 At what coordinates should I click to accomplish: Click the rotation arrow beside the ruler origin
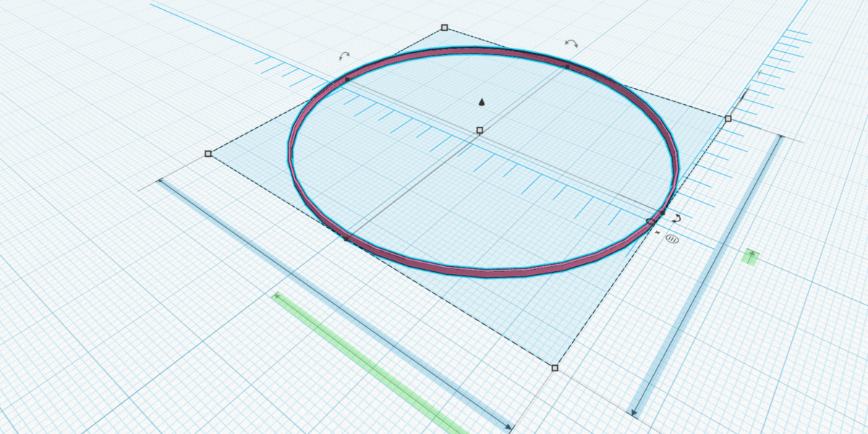(x=676, y=218)
